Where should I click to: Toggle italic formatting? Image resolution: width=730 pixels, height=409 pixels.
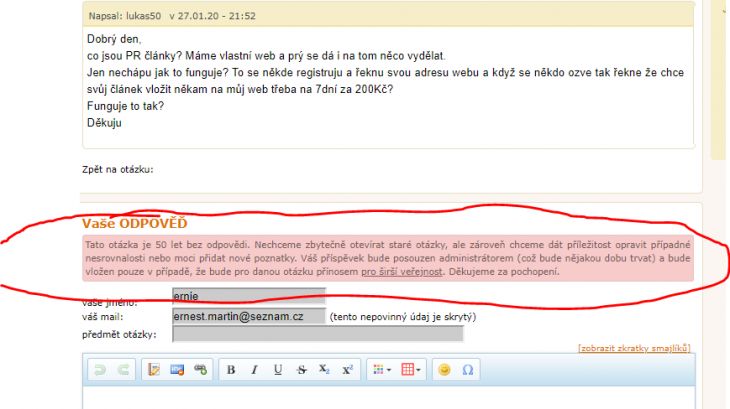click(x=254, y=370)
